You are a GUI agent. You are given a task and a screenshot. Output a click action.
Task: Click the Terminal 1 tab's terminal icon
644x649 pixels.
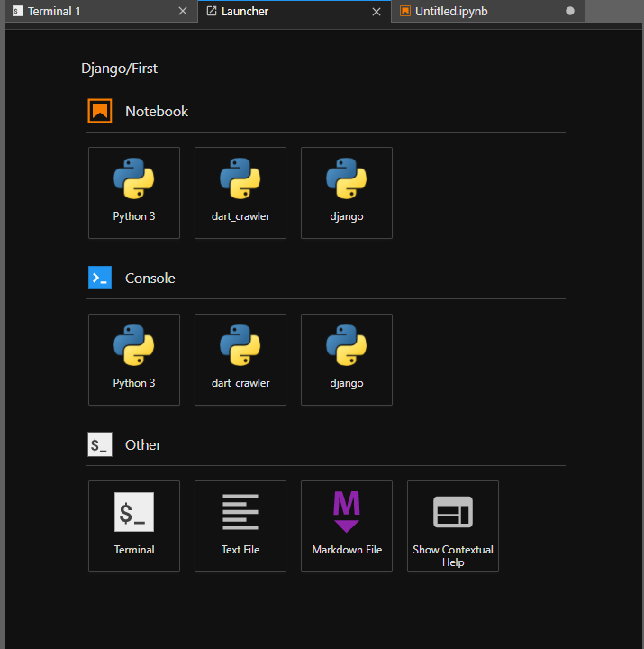click(17, 11)
